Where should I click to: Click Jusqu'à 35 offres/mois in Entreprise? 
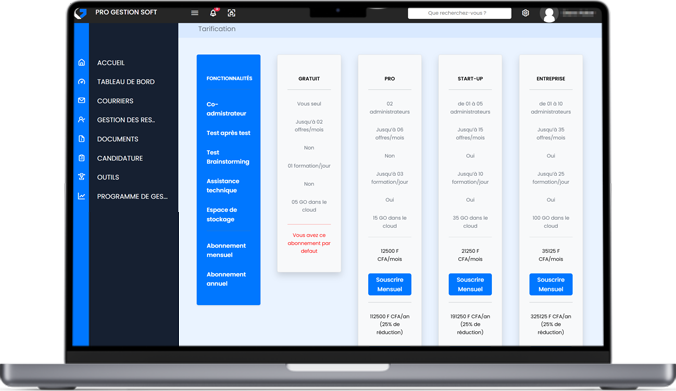[551, 134]
